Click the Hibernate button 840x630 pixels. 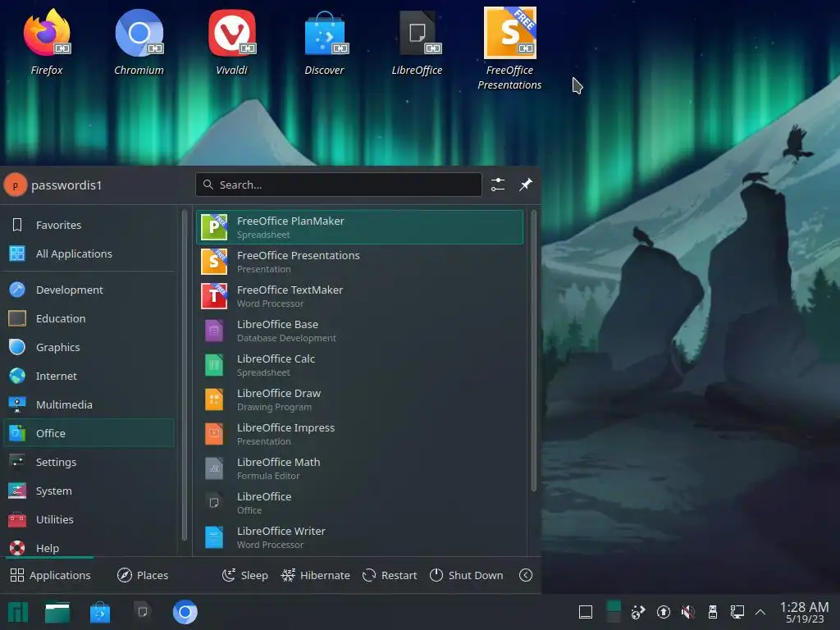pos(316,575)
